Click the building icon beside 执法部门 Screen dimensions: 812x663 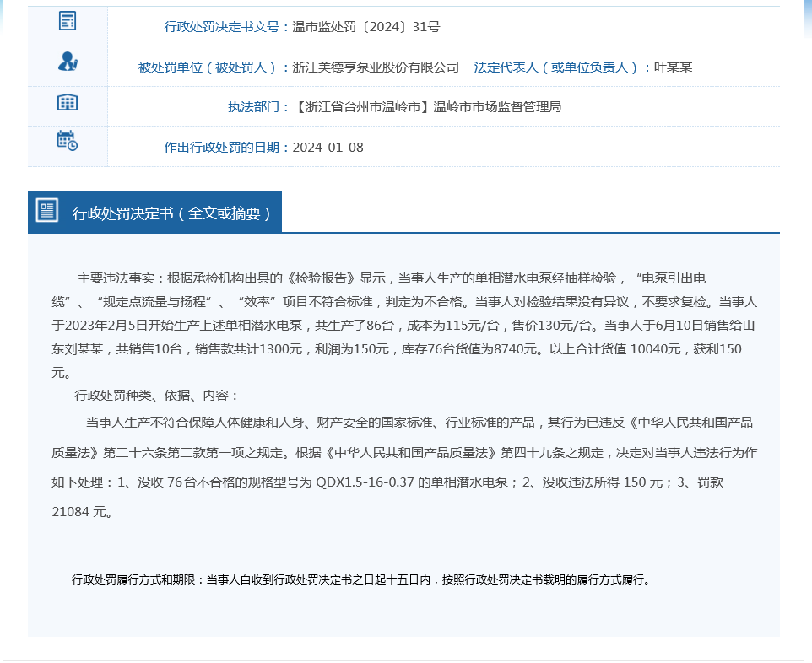(68, 102)
